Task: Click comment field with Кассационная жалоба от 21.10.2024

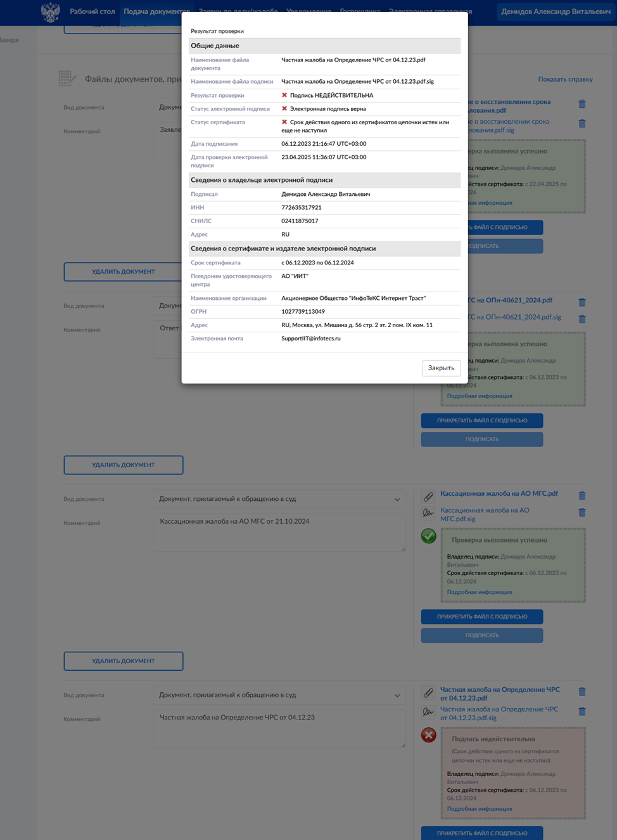Action: (x=279, y=533)
